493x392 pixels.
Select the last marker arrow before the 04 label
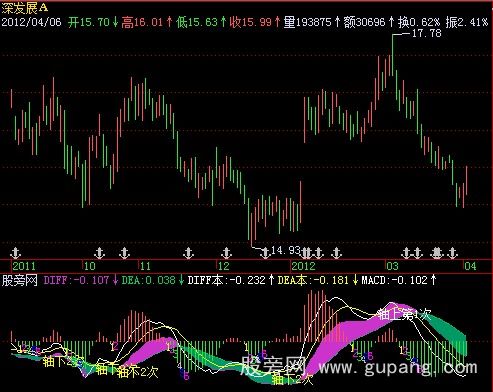pos(453,253)
